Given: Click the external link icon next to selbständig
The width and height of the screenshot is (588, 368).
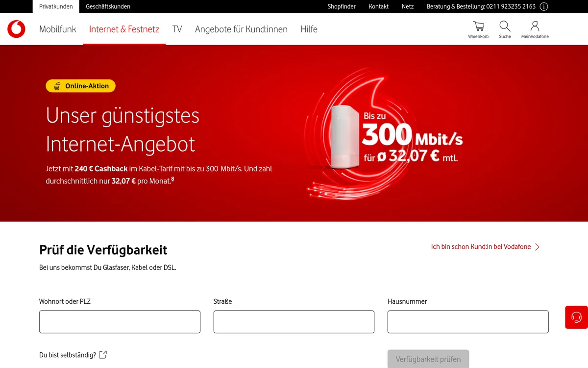Looking at the screenshot, I should pos(103,355).
